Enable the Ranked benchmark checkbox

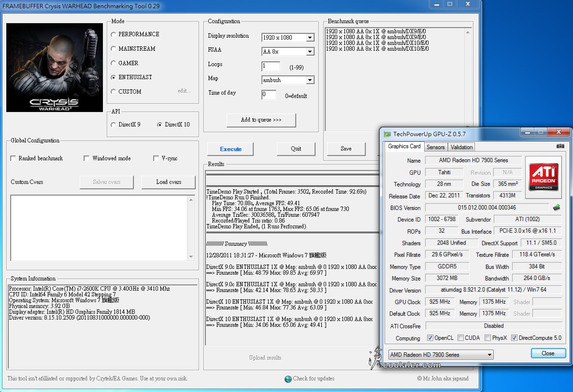(x=13, y=158)
